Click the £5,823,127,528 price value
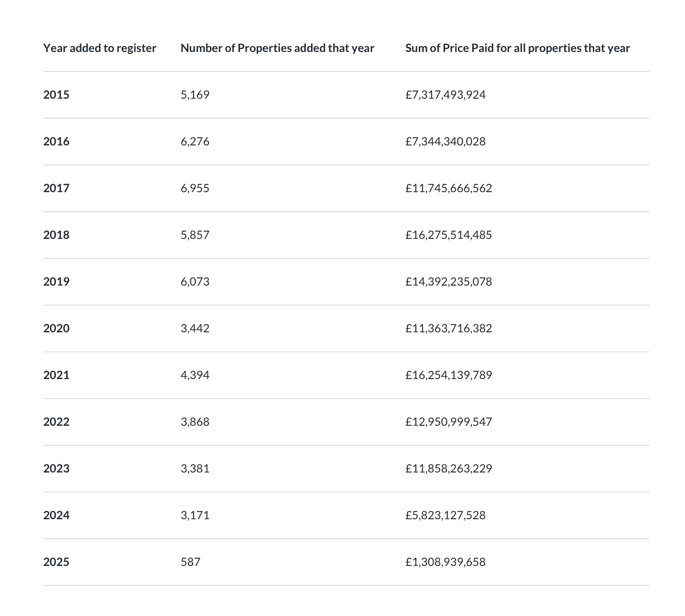 (445, 515)
